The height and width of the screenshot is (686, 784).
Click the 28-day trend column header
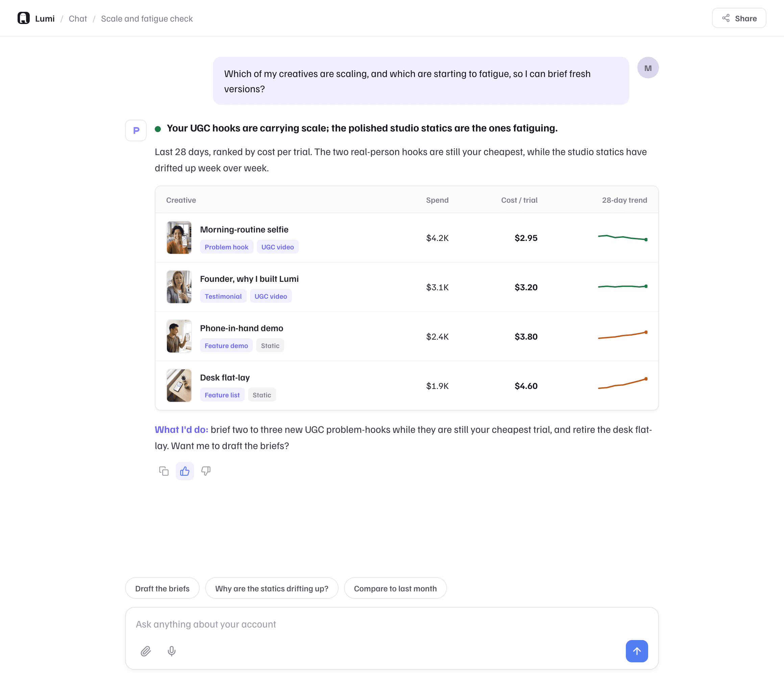(x=624, y=200)
